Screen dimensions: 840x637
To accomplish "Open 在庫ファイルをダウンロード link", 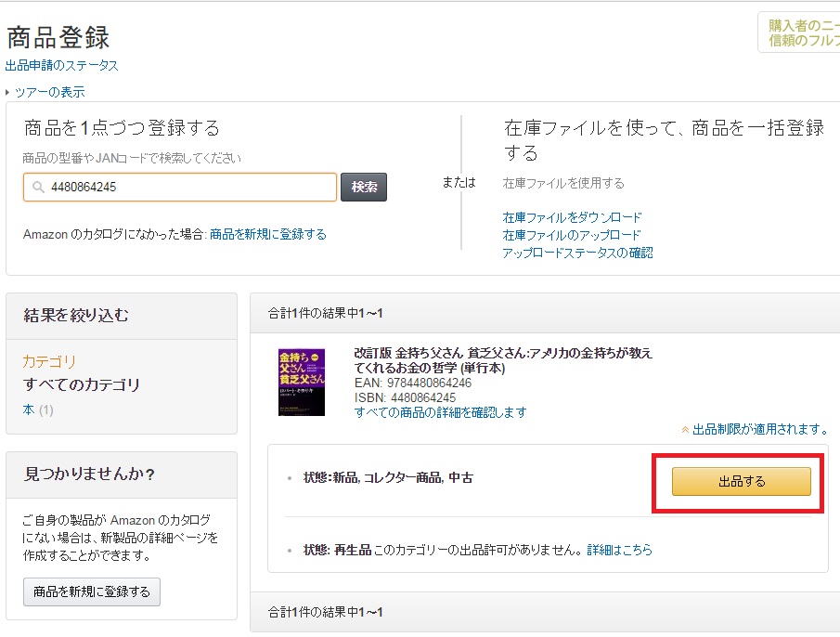I will click(572, 217).
